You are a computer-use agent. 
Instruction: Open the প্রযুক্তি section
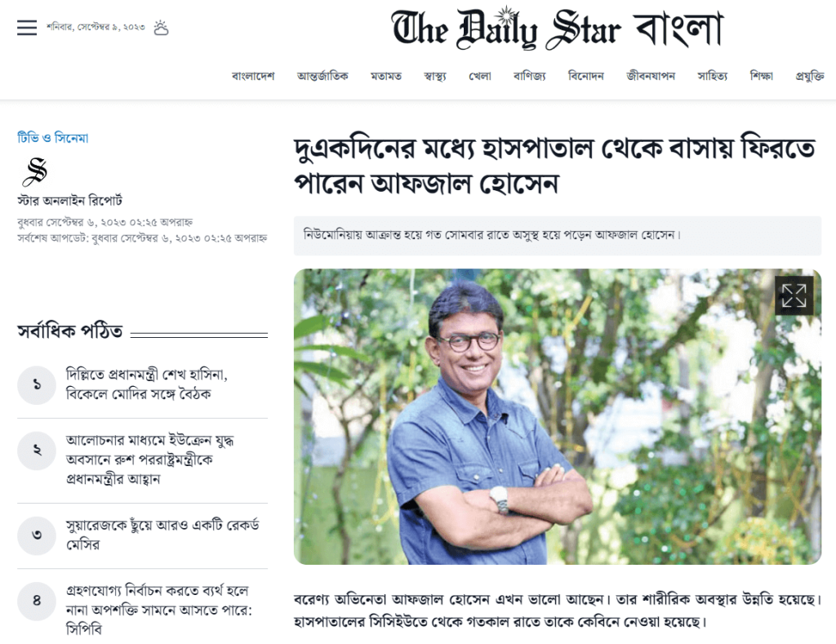pyautogui.click(x=810, y=76)
